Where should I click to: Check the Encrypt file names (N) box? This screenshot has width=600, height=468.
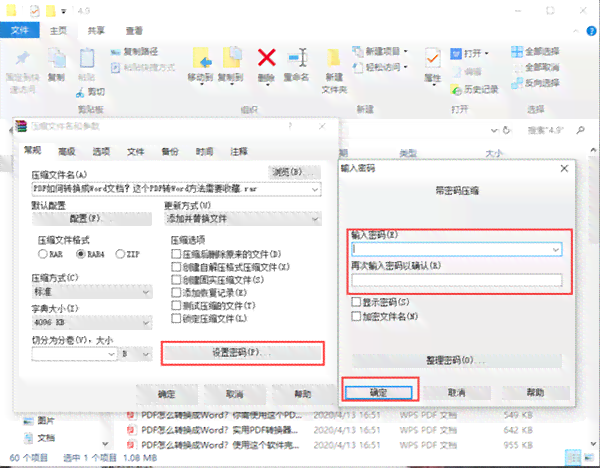[x=356, y=316]
